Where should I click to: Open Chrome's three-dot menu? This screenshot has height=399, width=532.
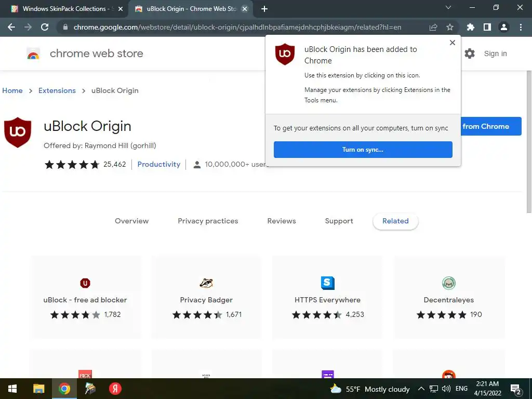tap(521, 27)
